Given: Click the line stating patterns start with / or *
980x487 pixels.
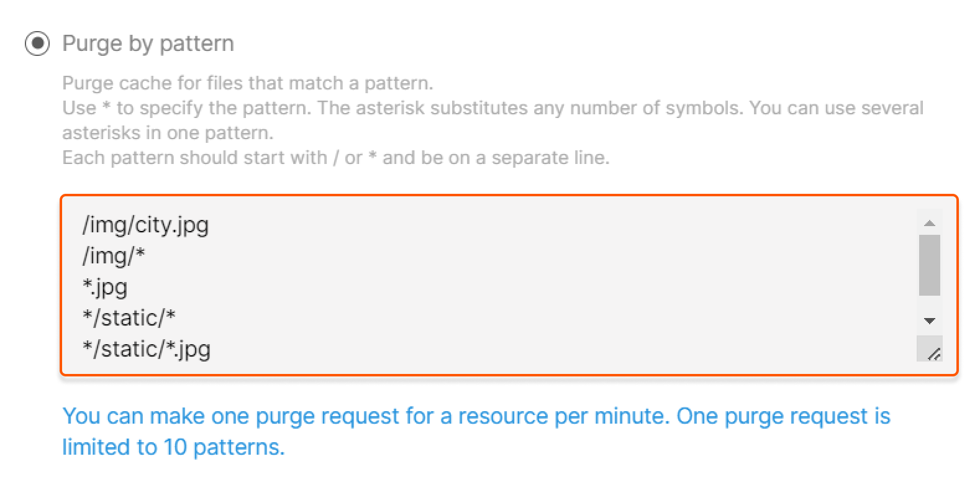Looking at the screenshot, I should coord(335,157).
